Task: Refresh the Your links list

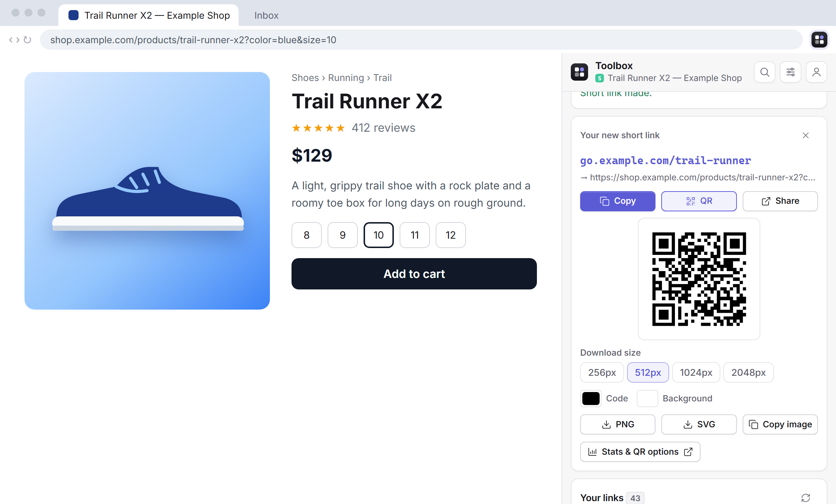Action: [806, 498]
